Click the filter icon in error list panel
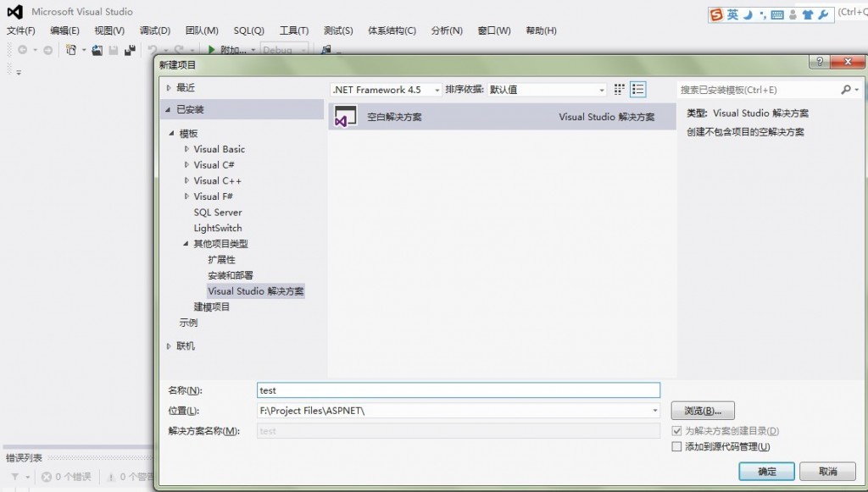This screenshot has width=868, height=492. 15,477
